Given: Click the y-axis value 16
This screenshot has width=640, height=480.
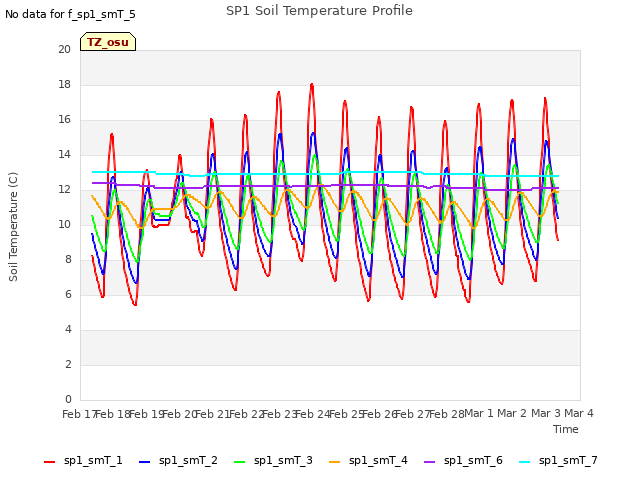Looking at the screenshot, I should pyautogui.click(x=64, y=120).
